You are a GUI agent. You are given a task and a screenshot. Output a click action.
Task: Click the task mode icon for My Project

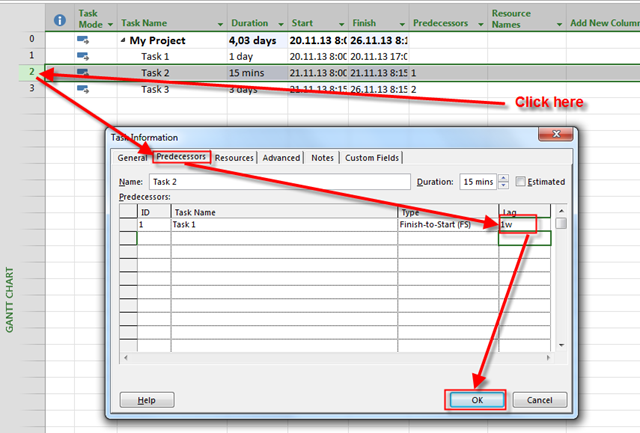[x=83, y=39]
